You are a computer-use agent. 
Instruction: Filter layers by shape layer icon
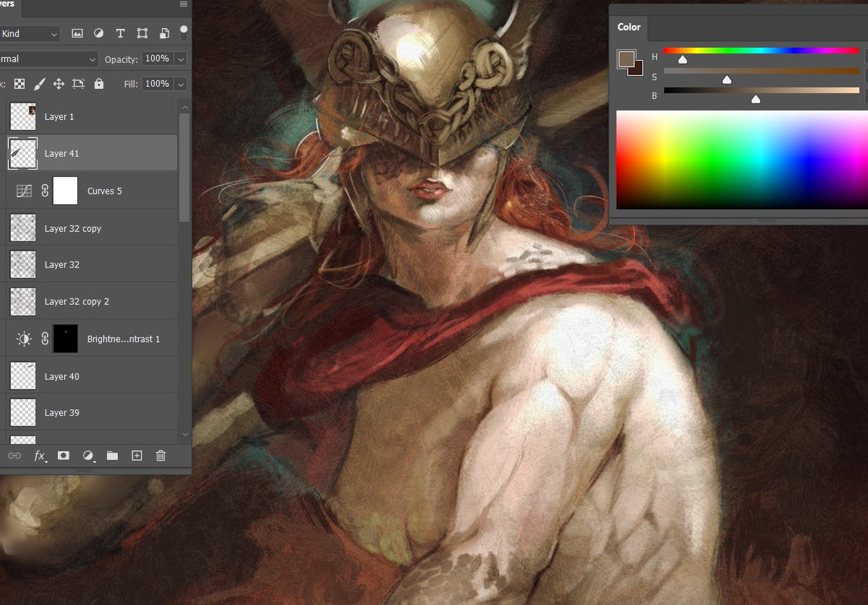142,33
